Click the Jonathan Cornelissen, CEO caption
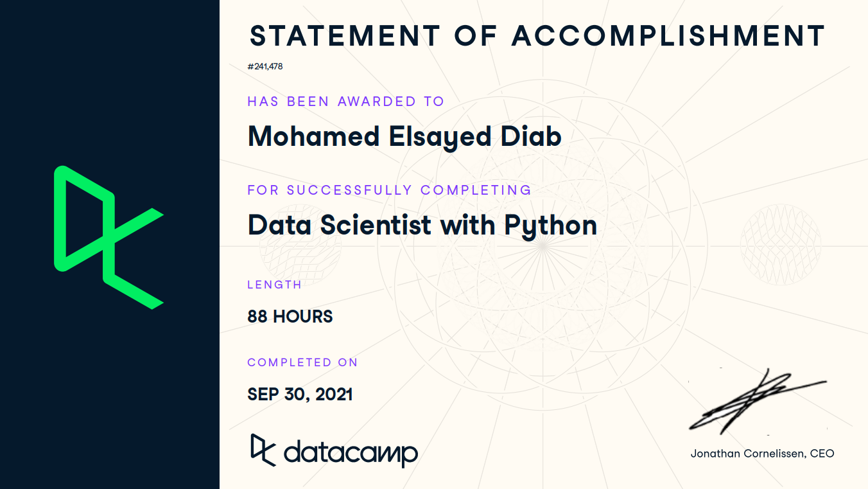This screenshot has height=489, width=868. 762,454
